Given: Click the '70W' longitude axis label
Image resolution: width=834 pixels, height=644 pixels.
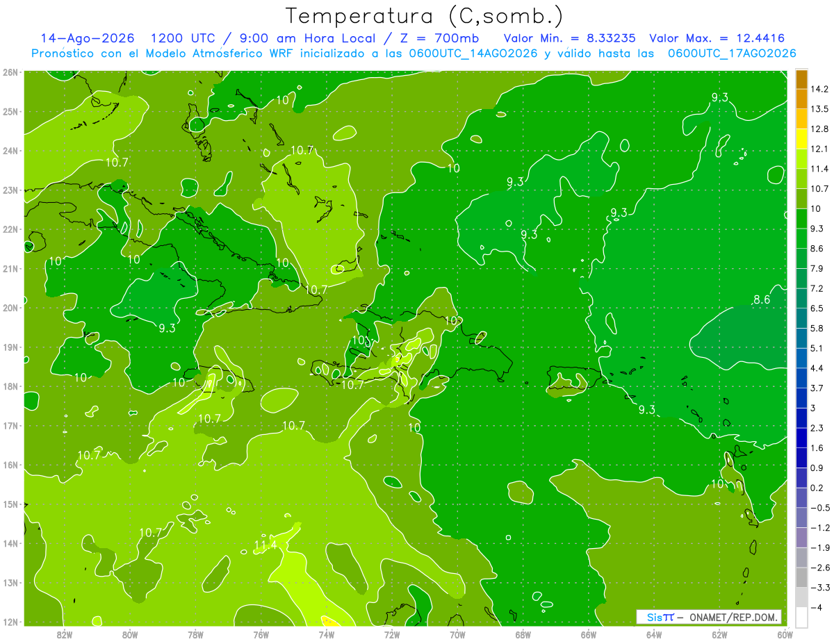Looking at the screenshot, I should (457, 634).
